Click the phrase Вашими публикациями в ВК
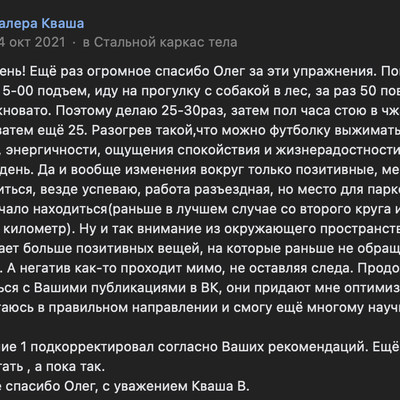 127,288
